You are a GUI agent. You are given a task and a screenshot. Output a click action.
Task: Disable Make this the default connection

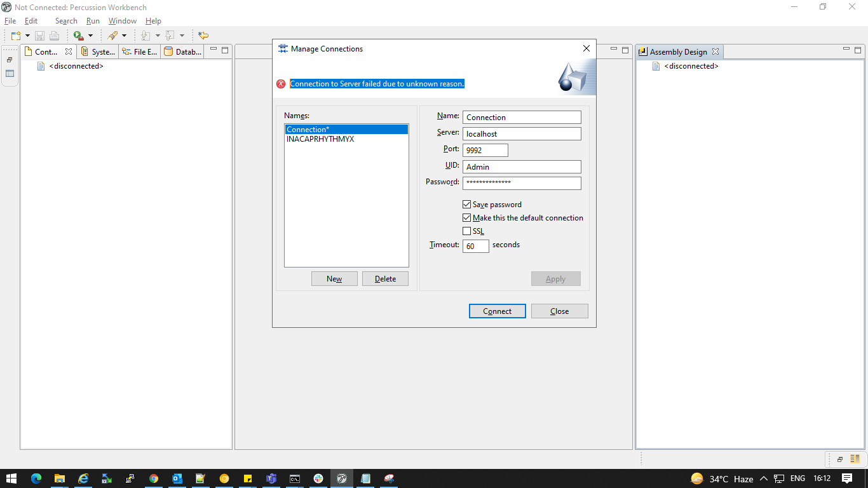(467, 217)
